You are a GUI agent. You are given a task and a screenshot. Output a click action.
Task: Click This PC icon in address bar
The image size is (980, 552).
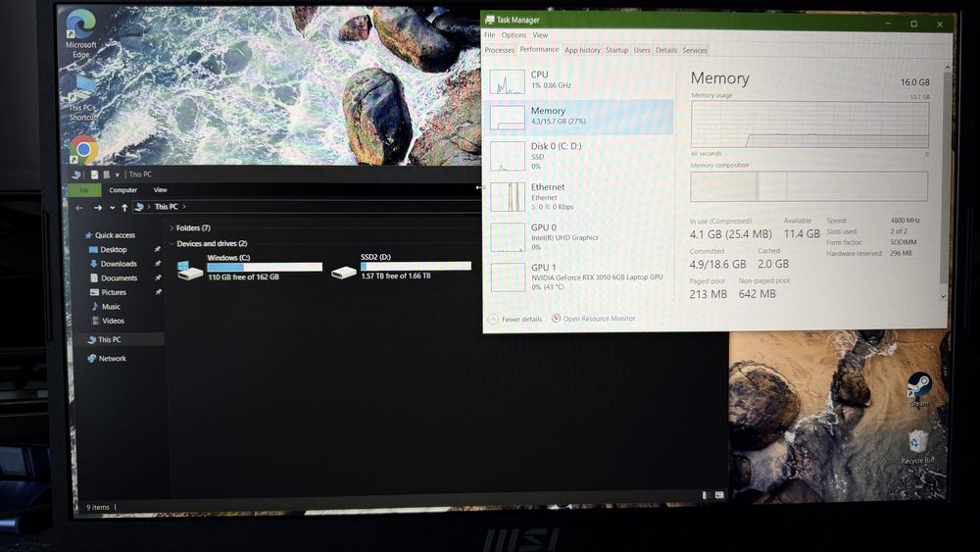139,207
